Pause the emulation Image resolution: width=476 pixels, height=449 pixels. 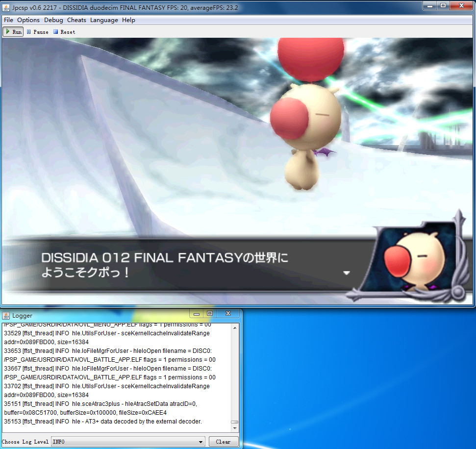click(x=37, y=32)
